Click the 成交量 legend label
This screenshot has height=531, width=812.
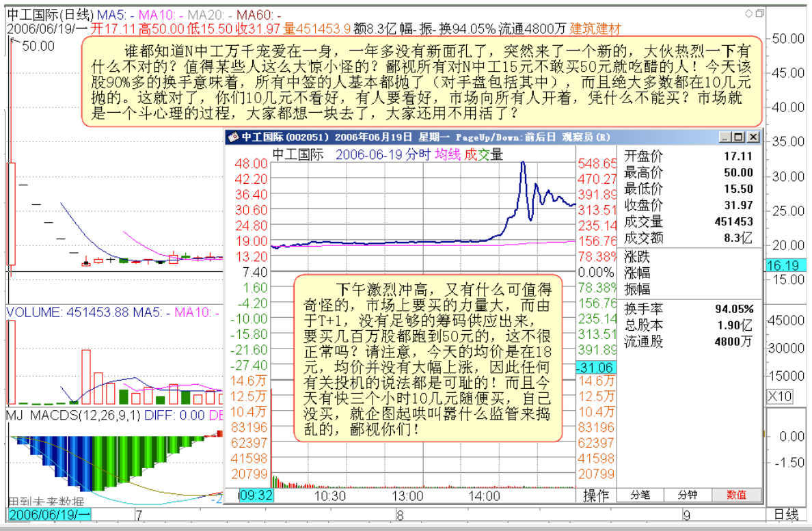tap(483, 154)
